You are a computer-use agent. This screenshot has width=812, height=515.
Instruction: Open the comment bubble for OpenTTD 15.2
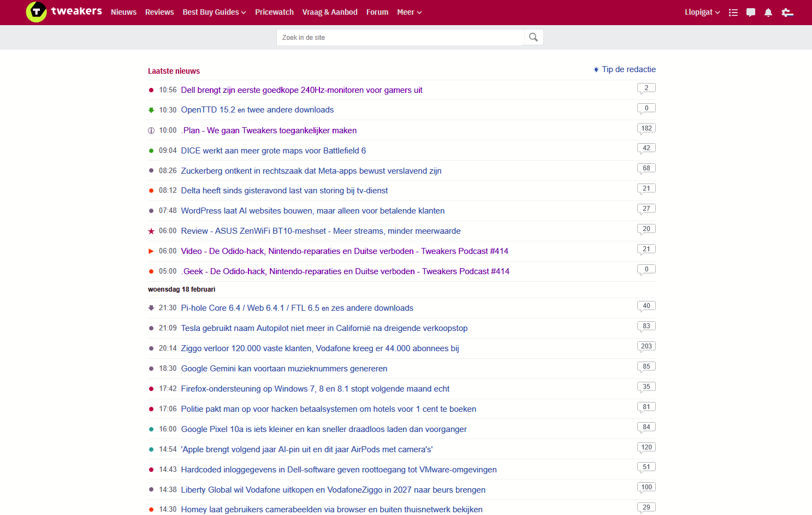(x=647, y=109)
